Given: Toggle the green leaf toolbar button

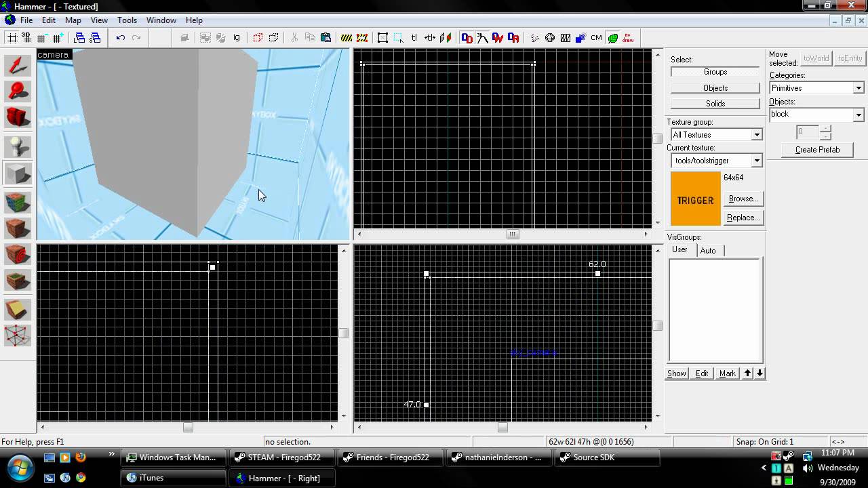Looking at the screenshot, I should pos(613,38).
